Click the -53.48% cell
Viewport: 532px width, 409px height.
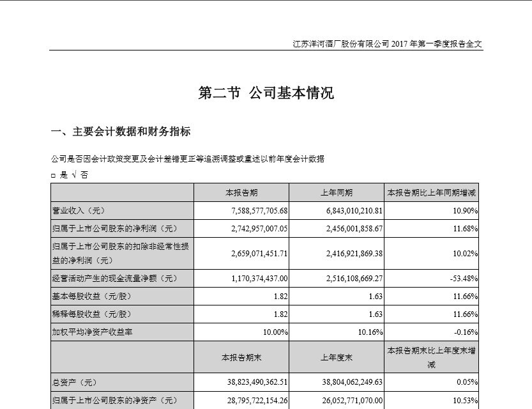464,279
